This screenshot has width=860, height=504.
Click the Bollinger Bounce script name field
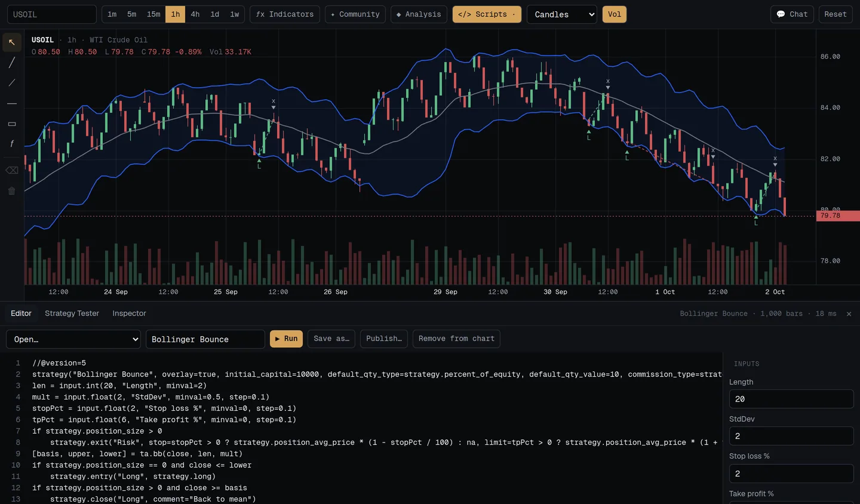coord(205,339)
